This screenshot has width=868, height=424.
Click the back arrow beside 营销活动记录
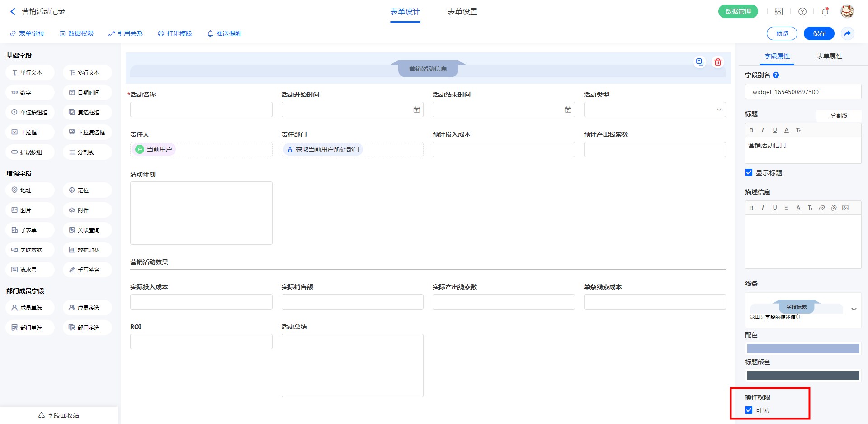click(13, 12)
